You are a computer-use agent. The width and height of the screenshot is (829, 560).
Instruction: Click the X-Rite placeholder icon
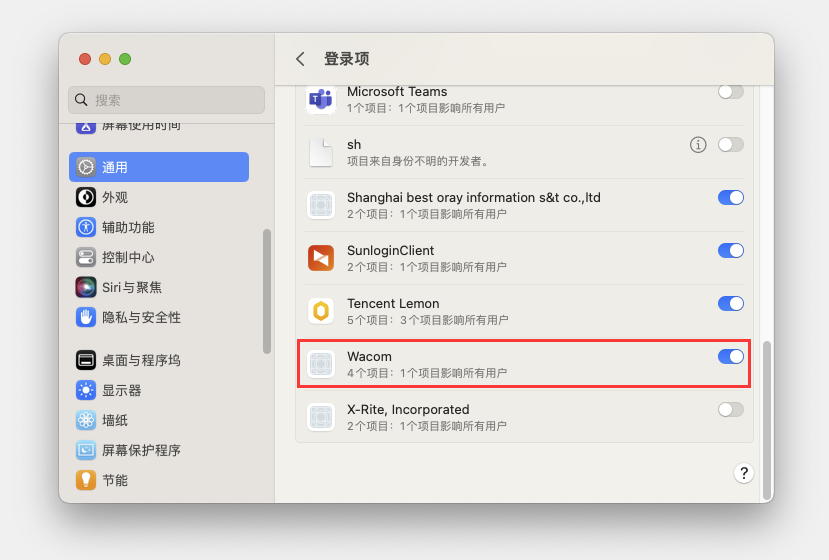[321, 417]
